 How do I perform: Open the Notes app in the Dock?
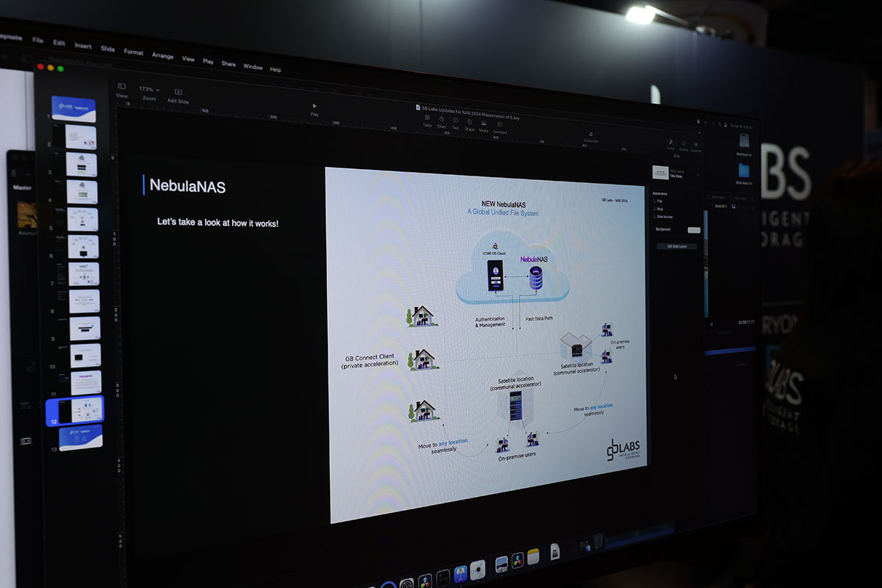pos(533,556)
